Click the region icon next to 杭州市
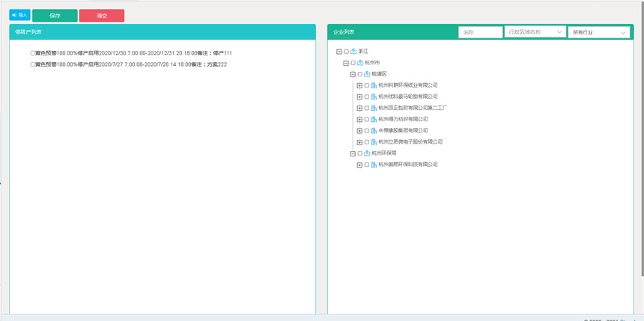The image size is (644, 321). (x=360, y=63)
